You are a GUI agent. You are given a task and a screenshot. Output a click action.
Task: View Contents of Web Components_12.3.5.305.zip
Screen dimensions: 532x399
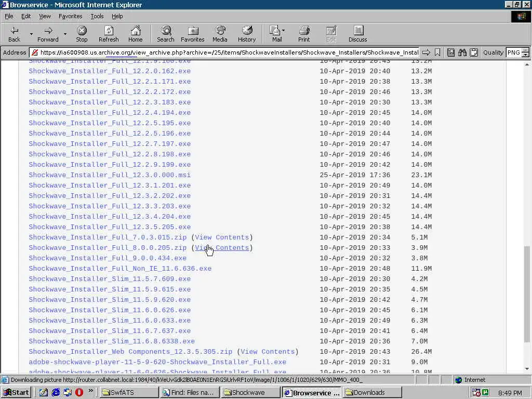(x=268, y=352)
